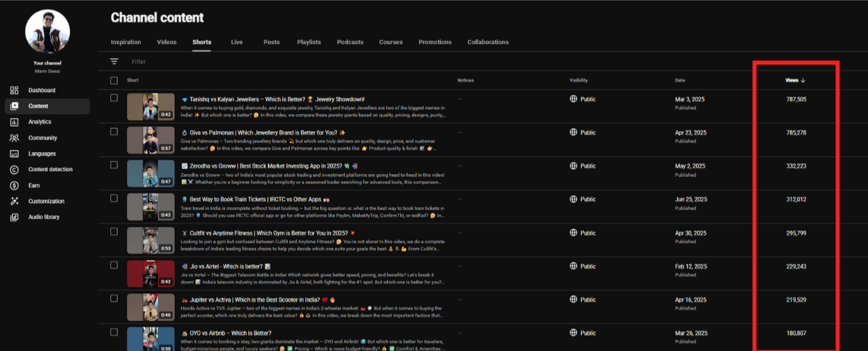Click globe icon on Jio vs Airtel row
This screenshot has width=868, height=351.
coord(573,266)
